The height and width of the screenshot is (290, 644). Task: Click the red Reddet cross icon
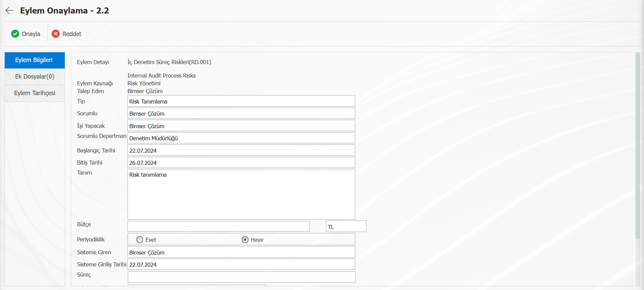coord(56,34)
